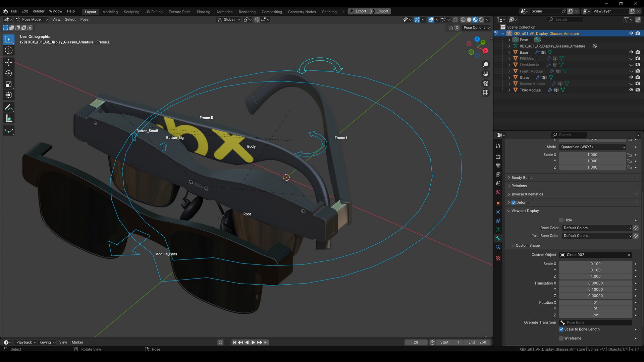Jump to the animation end frame
The width and height of the screenshot is (644, 362).
(266, 343)
